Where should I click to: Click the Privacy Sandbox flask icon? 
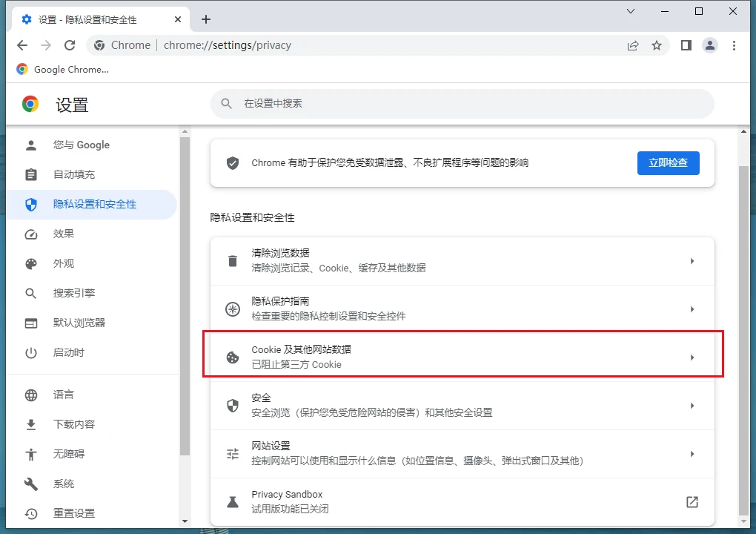coord(233,501)
